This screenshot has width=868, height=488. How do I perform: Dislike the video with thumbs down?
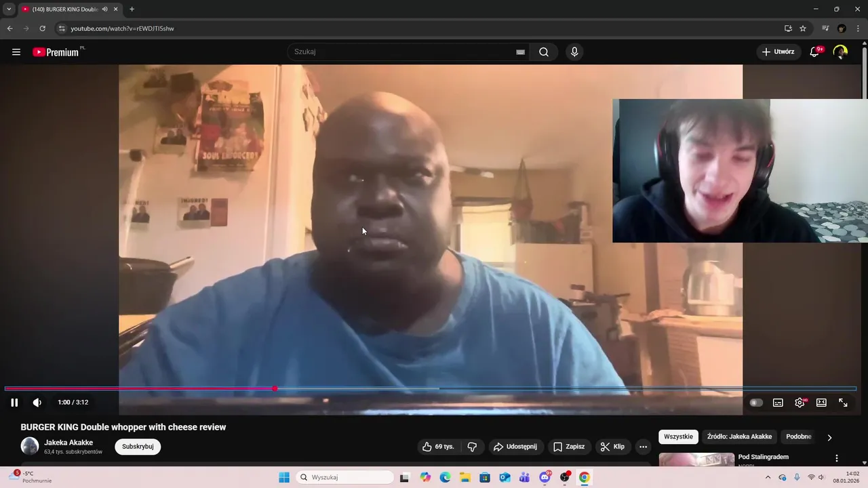pyautogui.click(x=472, y=447)
